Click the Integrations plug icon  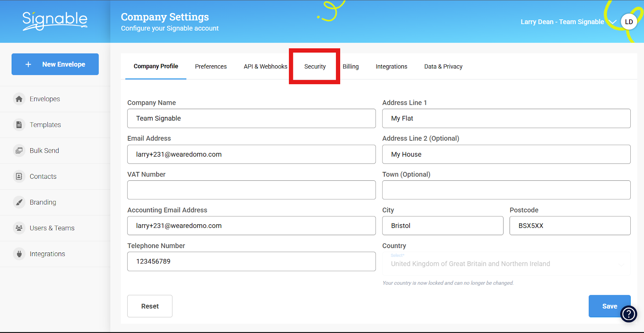coord(19,254)
